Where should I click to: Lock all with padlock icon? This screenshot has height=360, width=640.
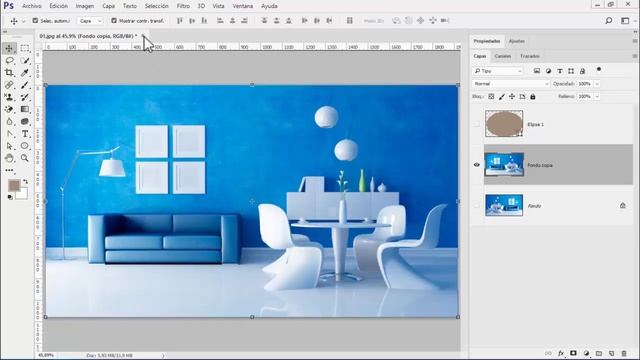point(533,97)
